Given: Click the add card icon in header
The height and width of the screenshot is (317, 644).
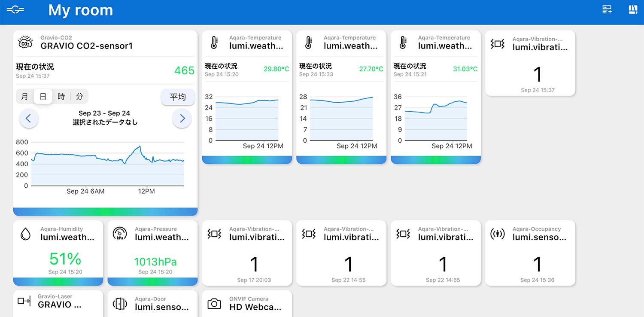Looking at the screenshot, I should (607, 9).
